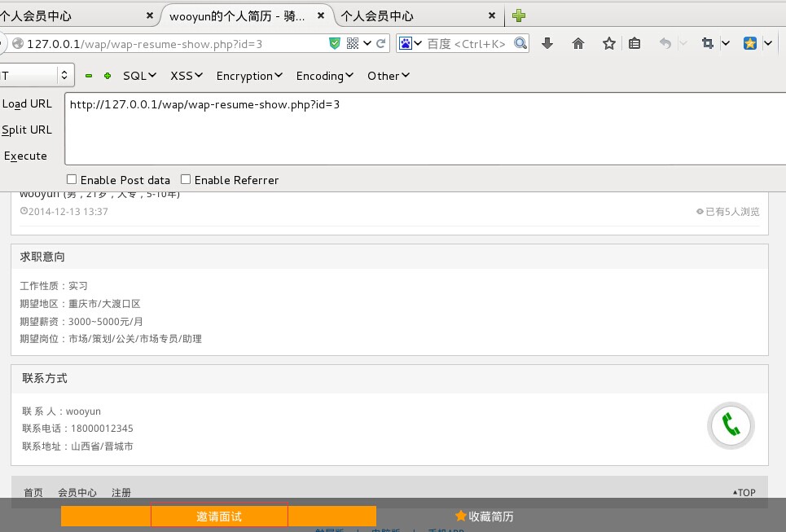Click the date 2014-12-13 13:37

(x=64, y=212)
